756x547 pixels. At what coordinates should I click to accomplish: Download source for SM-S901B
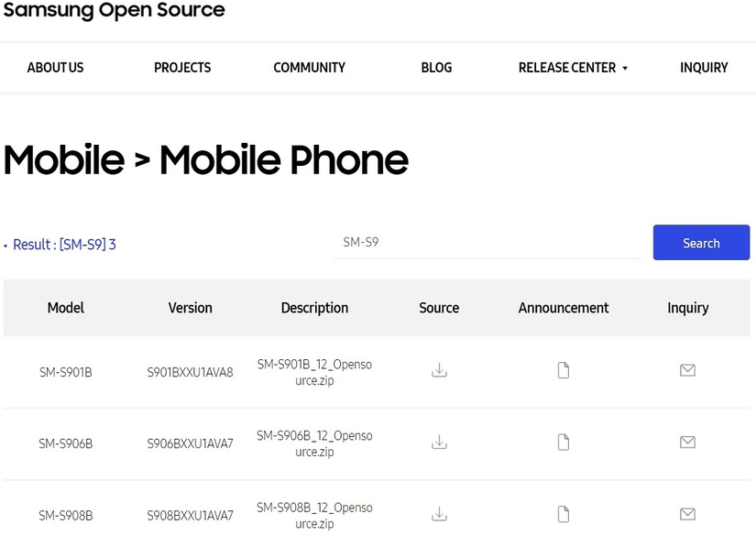pyautogui.click(x=439, y=370)
